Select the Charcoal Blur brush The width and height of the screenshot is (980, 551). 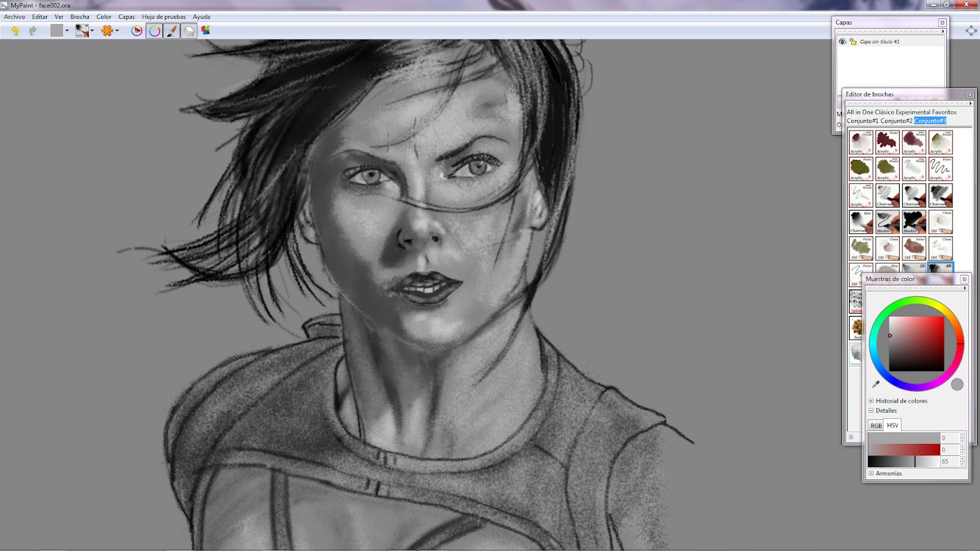[861, 222]
